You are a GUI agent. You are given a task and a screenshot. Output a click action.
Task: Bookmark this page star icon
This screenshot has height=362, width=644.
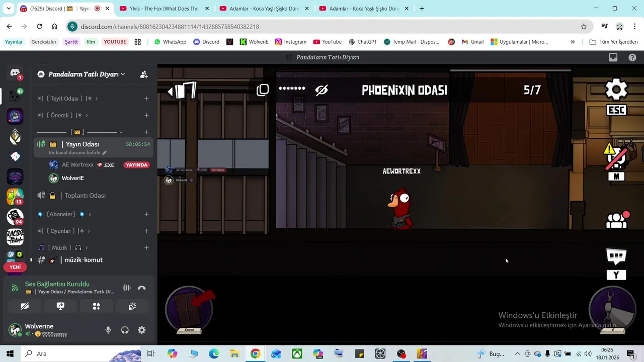[x=584, y=27]
